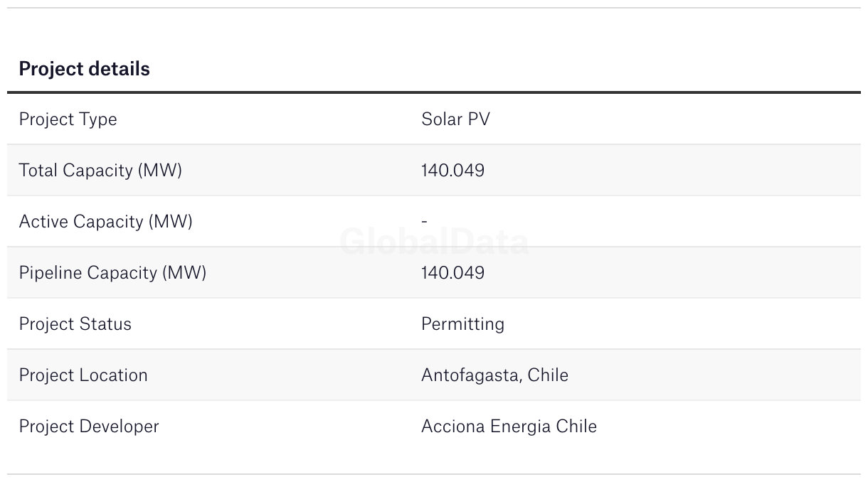Screen dimensions: 868x482
Task: Click the GlobalData watermark
Action: [434, 242]
